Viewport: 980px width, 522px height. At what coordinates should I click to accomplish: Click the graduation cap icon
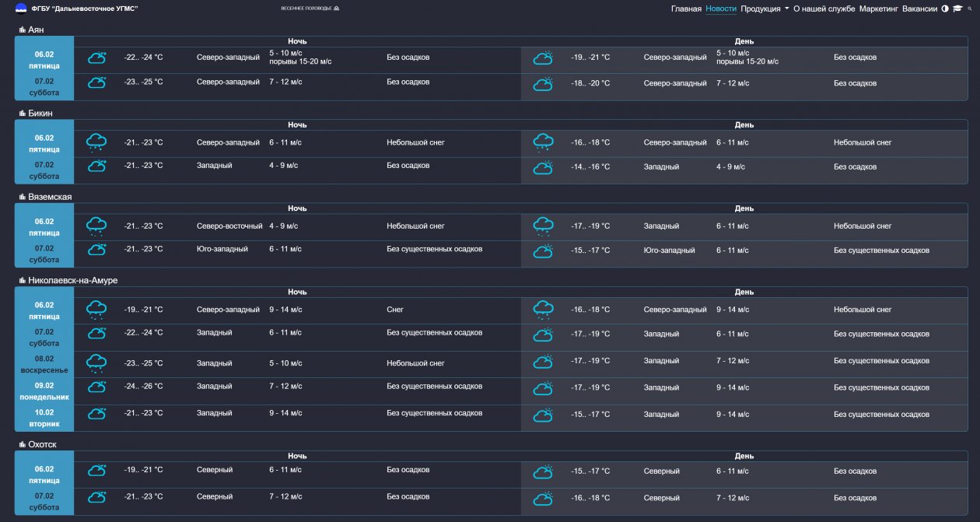click(x=957, y=9)
